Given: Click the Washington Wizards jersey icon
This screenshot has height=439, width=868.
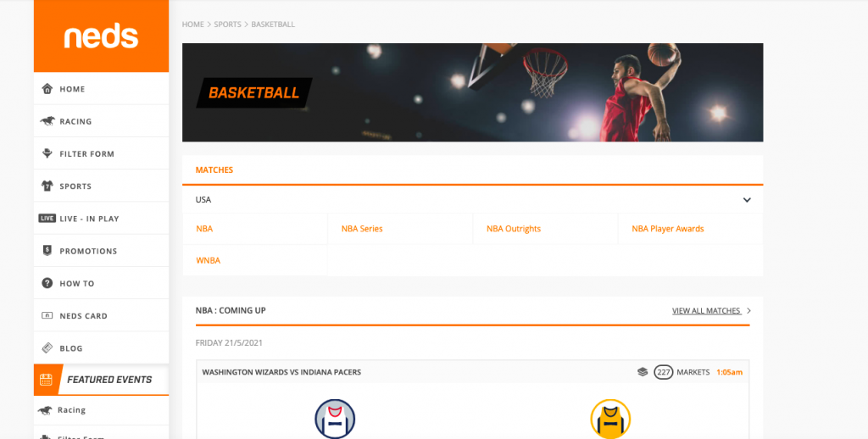Looking at the screenshot, I should pos(335,419).
